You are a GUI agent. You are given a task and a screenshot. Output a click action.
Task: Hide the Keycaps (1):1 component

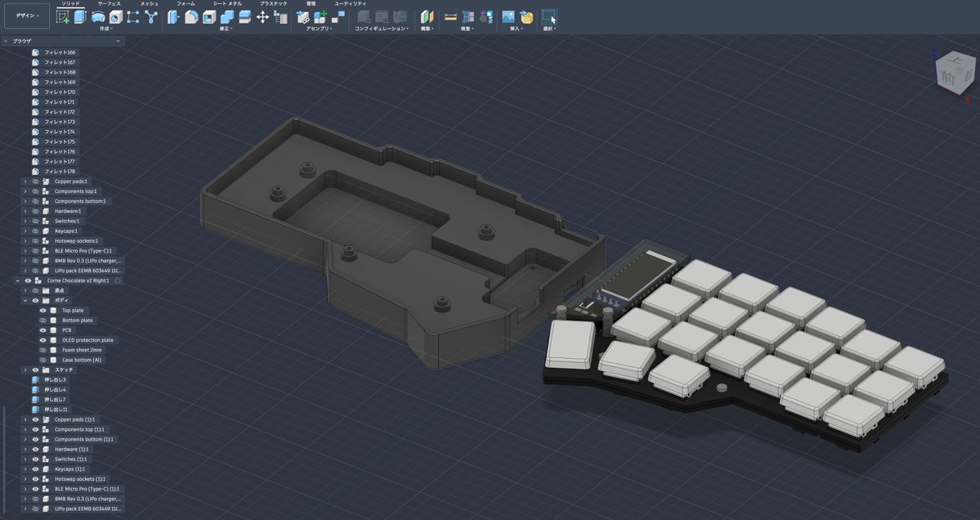point(36,469)
